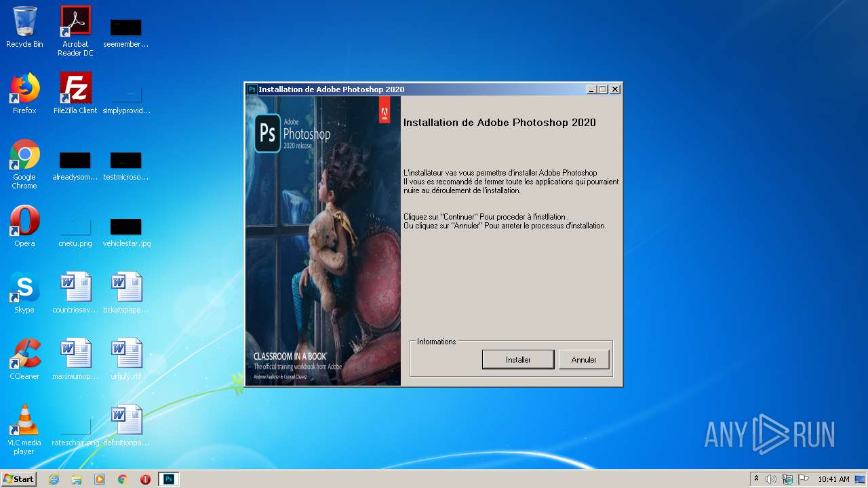Viewport: 868px width, 488px height.
Task: Select the cnetu.png desktop file
Action: point(75,232)
